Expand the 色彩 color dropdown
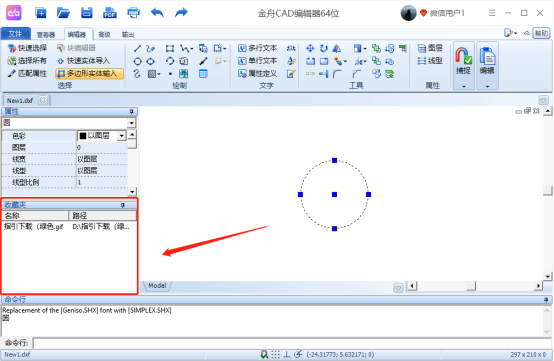The width and height of the screenshot is (554, 361). click(x=122, y=136)
